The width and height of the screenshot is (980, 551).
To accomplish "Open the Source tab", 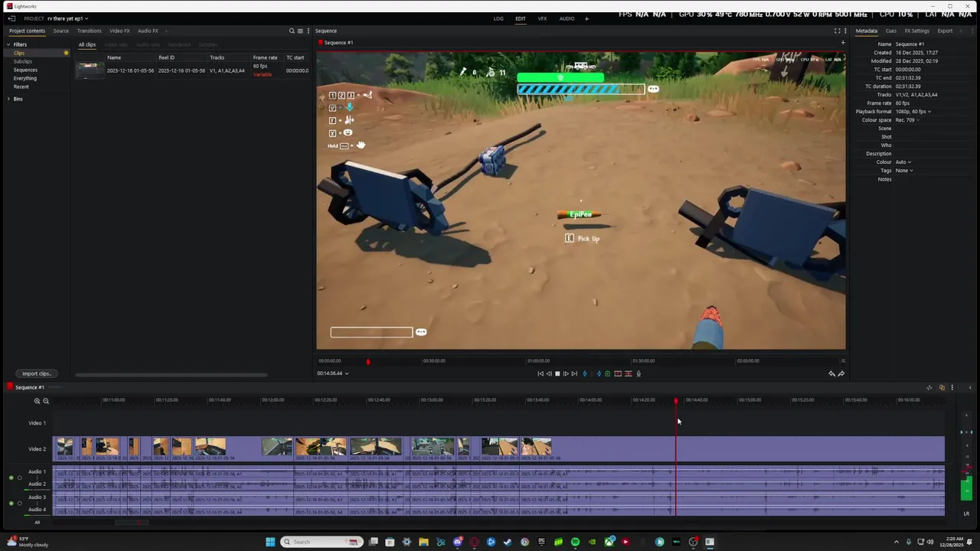I will [60, 31].
